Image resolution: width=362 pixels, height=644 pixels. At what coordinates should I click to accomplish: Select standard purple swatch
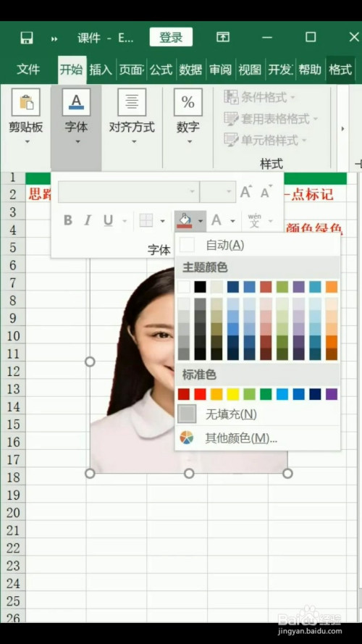pos(332,394)
